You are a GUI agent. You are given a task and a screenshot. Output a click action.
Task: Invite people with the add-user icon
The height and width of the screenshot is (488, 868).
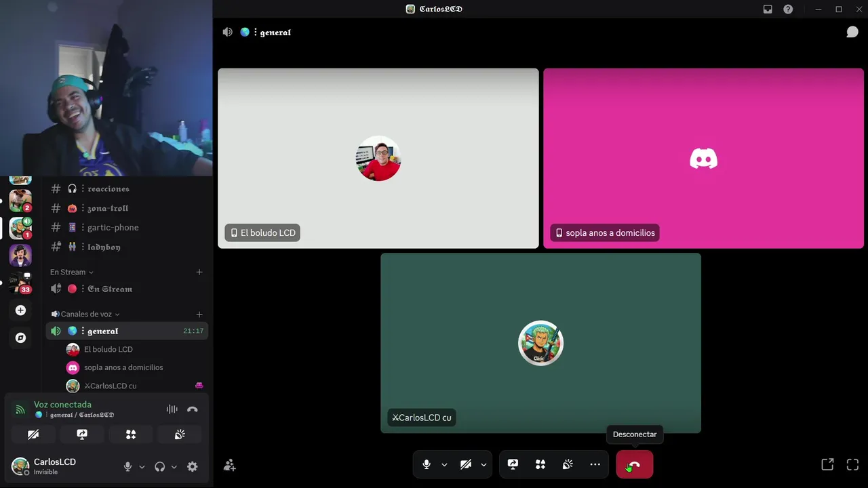[x=230, y=465]
